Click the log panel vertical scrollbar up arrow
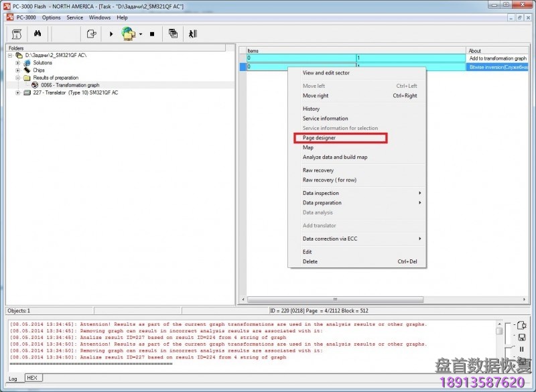The height and width of the screenshot is (392, 536). pyautogui.click(x=499, y=324)
